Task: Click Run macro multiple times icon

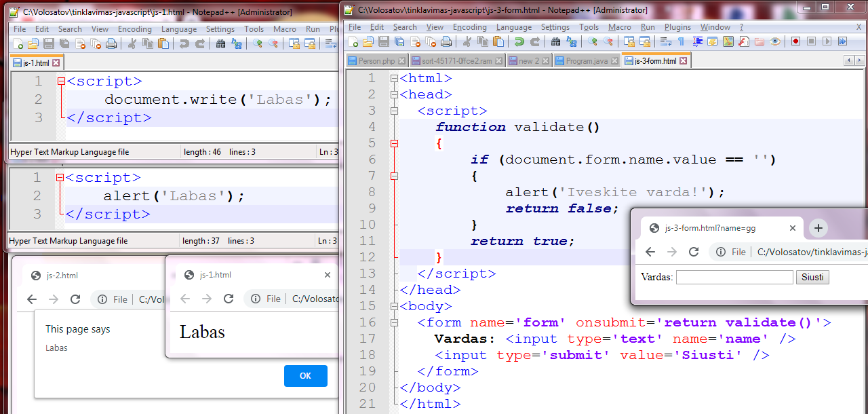Action: click(842, 41)
